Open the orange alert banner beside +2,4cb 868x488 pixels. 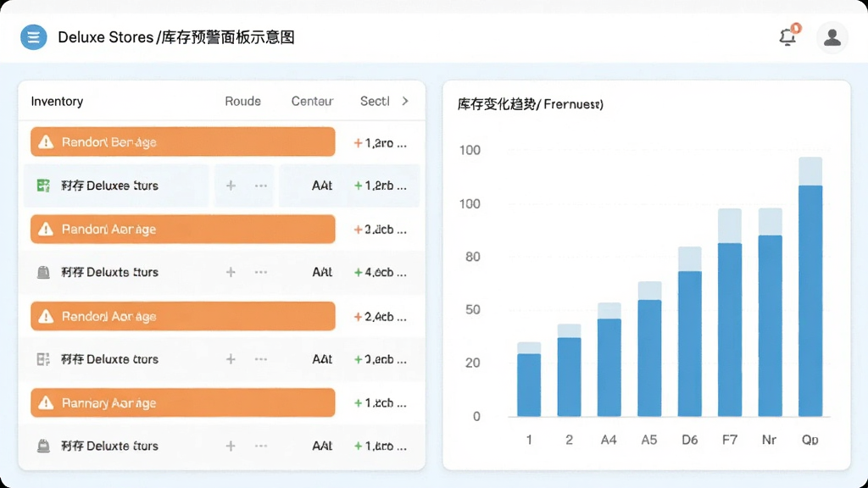pos(183,317)
